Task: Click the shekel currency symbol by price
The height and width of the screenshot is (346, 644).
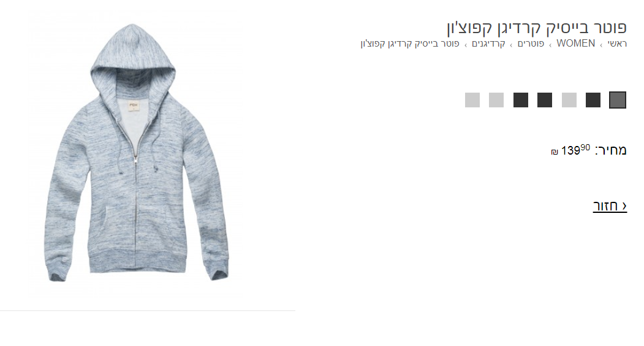Action: click(555, 152)
